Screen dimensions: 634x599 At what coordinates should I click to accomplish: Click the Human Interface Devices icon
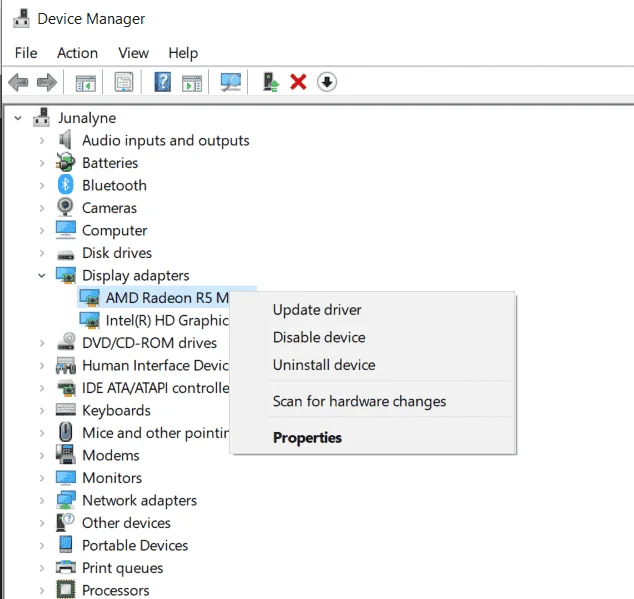click(66, 365)
